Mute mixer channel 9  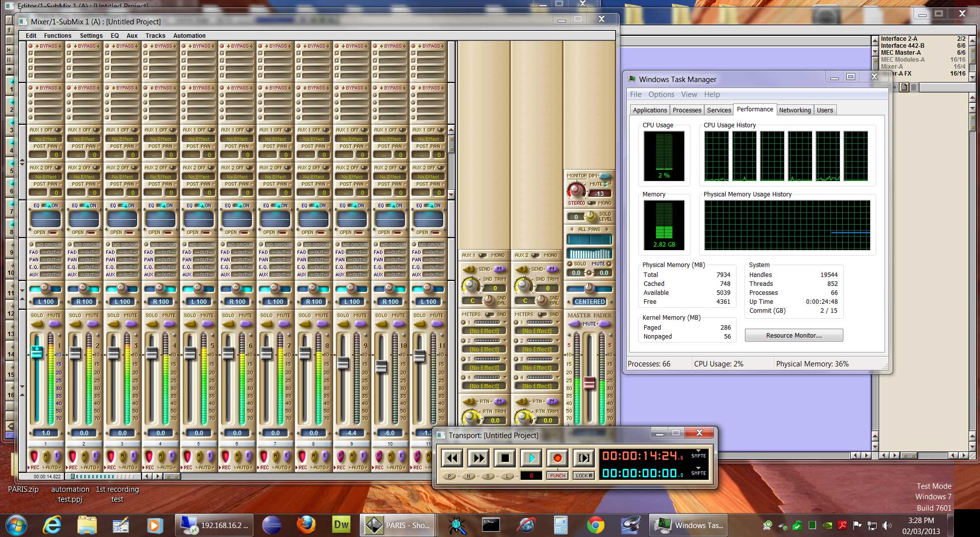coord(361,324)
